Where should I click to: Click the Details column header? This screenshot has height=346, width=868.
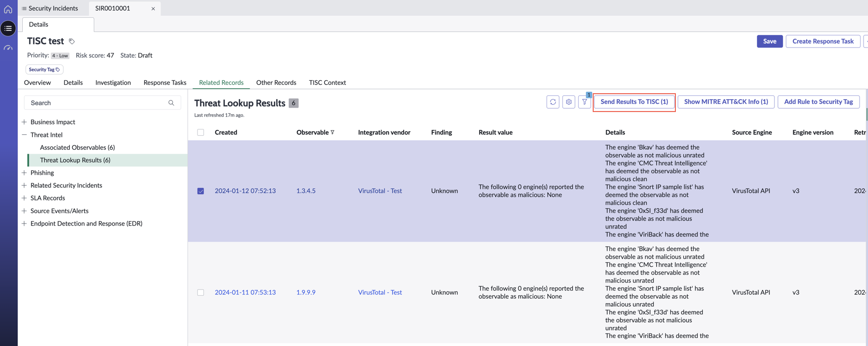pyautogui.click(x=615, y=132)
